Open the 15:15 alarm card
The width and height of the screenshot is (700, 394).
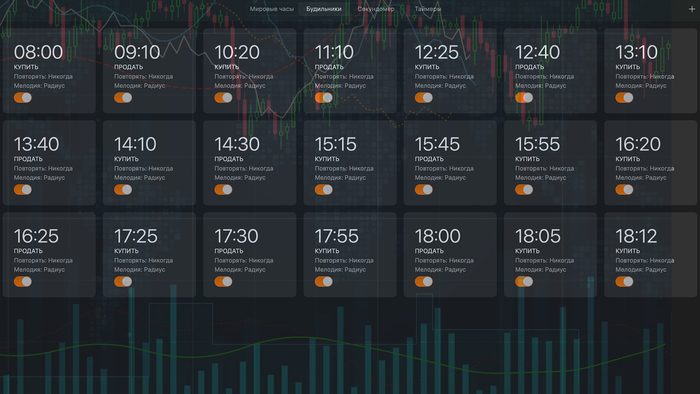tap(350, 162)
